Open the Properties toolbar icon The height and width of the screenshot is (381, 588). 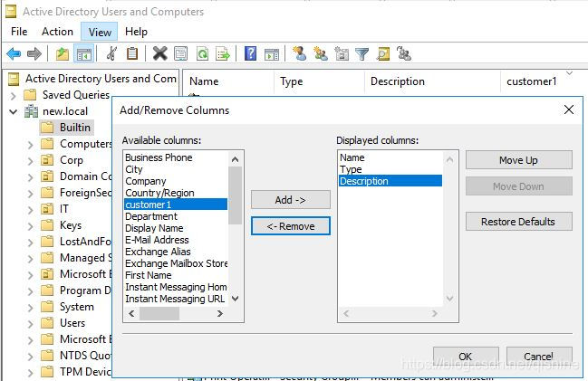point(181,54)
